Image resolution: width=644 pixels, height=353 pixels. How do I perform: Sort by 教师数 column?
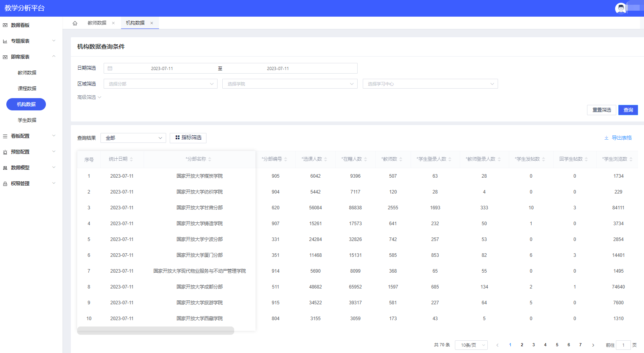pos(401,159)
